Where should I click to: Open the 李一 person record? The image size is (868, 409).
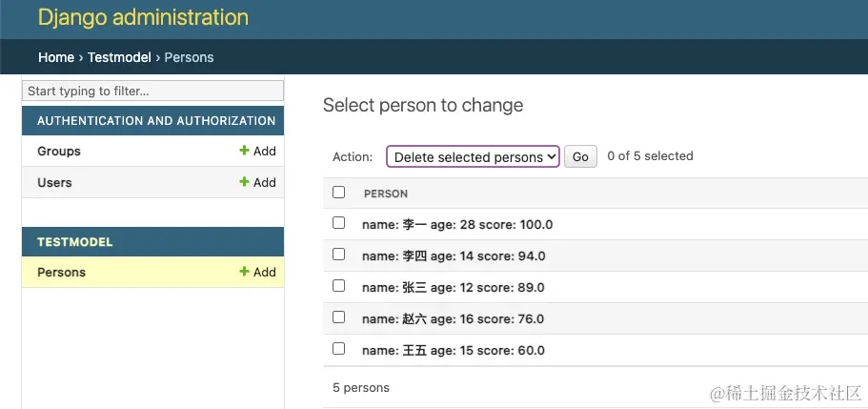coord(457,225)
